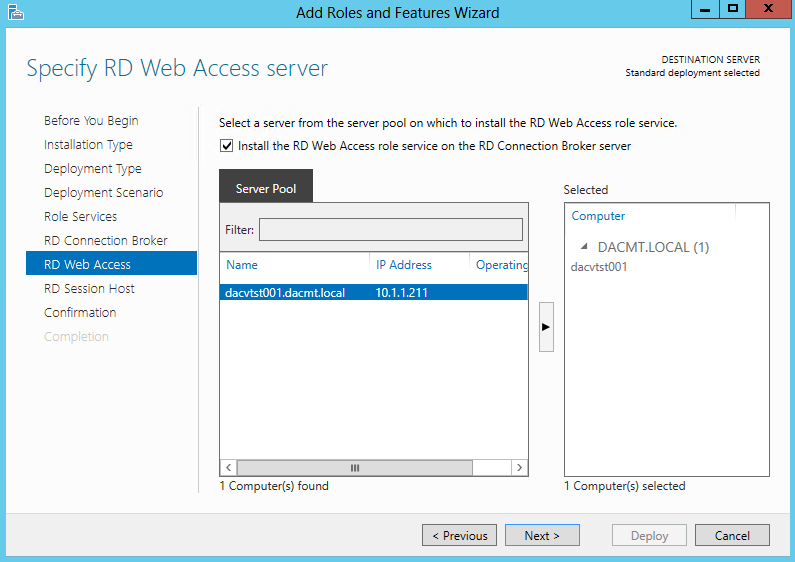Click the left scroll arrow of the server list
795x562 pixels.
click(x=229, y=468)
